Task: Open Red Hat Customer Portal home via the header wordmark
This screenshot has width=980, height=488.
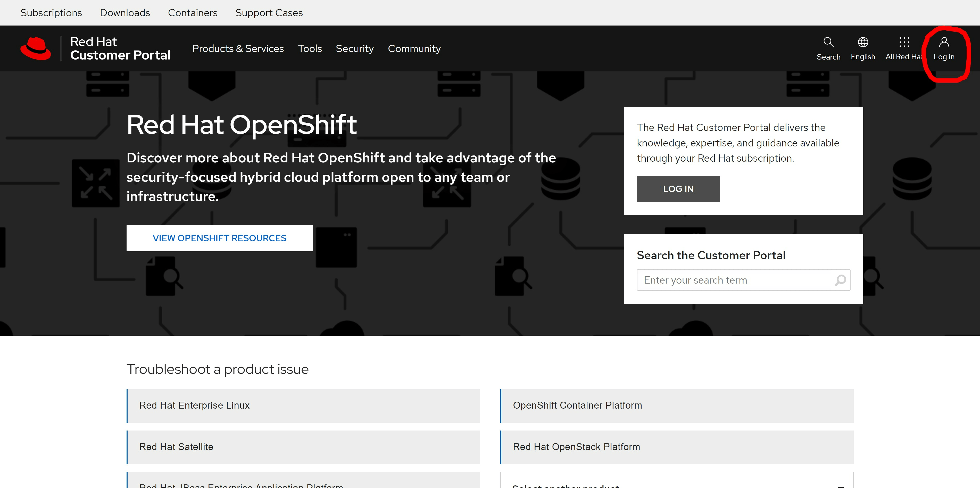Action: pyautogui.click(x=120, y=48)
